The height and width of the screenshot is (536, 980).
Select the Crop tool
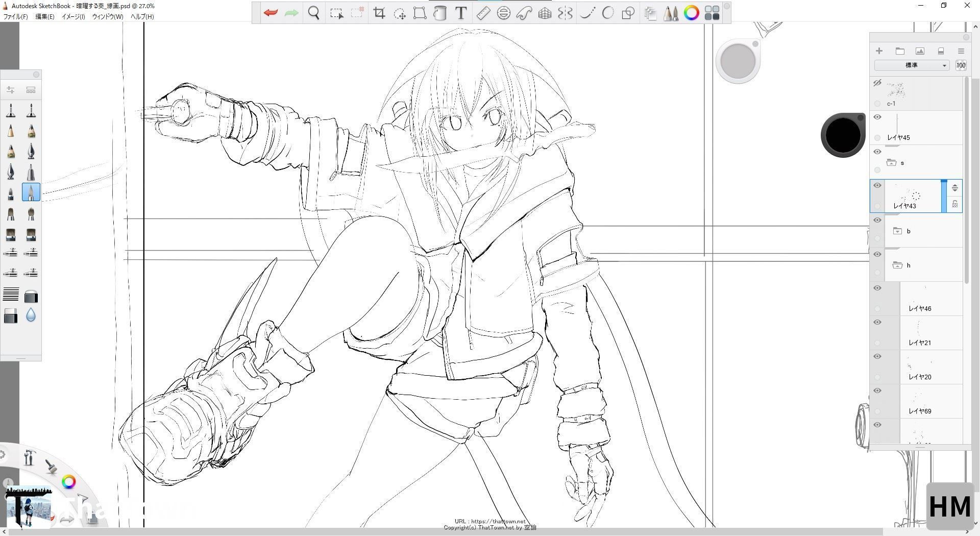click(379, 13)
